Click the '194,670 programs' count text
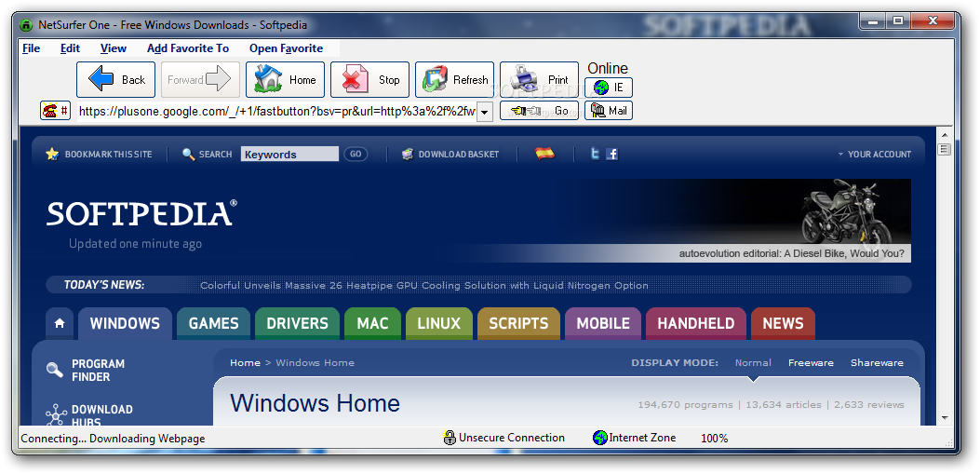980x474 pixels. point(685,404)
